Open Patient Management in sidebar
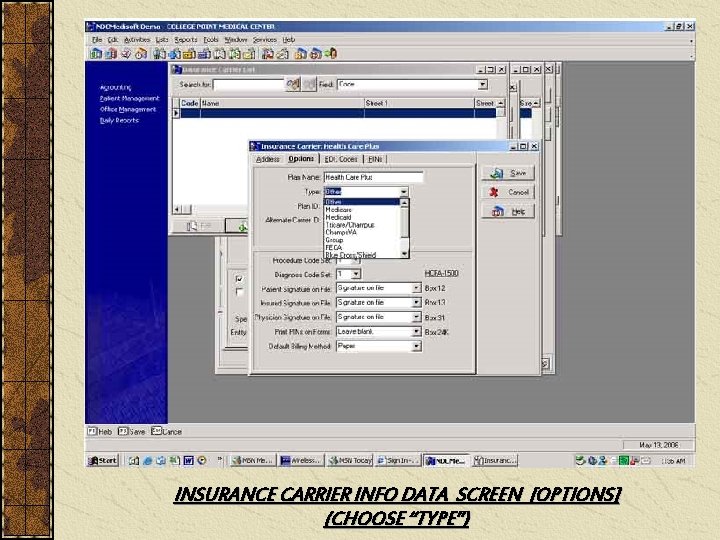Screen dimensions: 720x540 click(x=129, y=98)
